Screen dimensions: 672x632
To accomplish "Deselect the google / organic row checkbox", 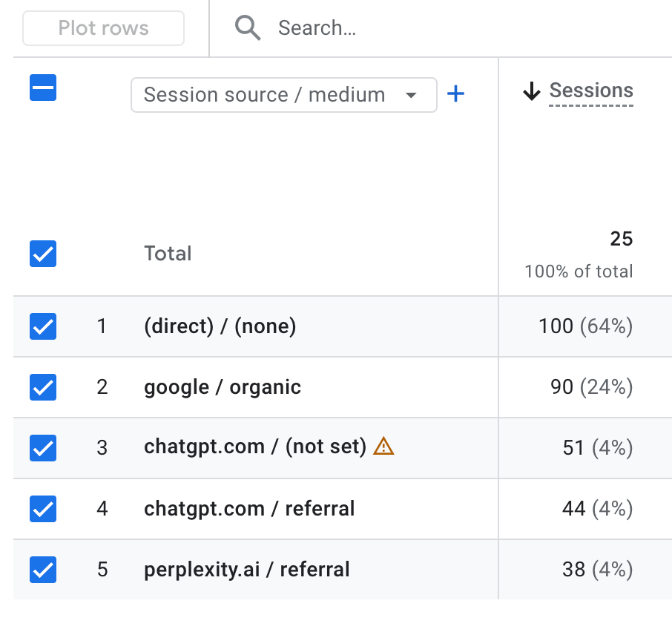I will tap(43, 387).
